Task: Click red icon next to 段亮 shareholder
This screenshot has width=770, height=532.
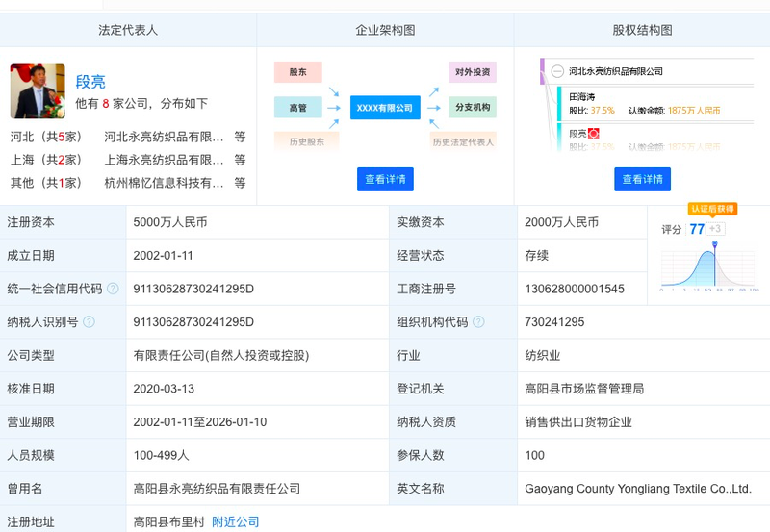Action: tap(593, 134)
